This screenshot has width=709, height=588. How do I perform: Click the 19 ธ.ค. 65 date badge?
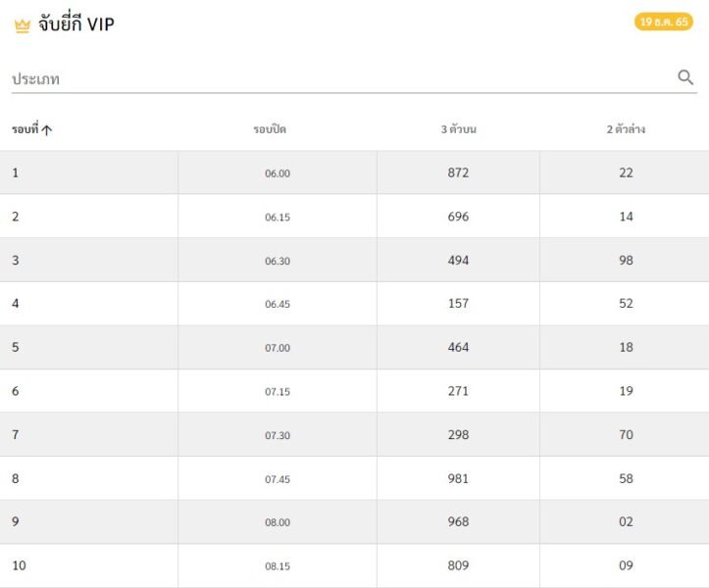coord(663,22)
